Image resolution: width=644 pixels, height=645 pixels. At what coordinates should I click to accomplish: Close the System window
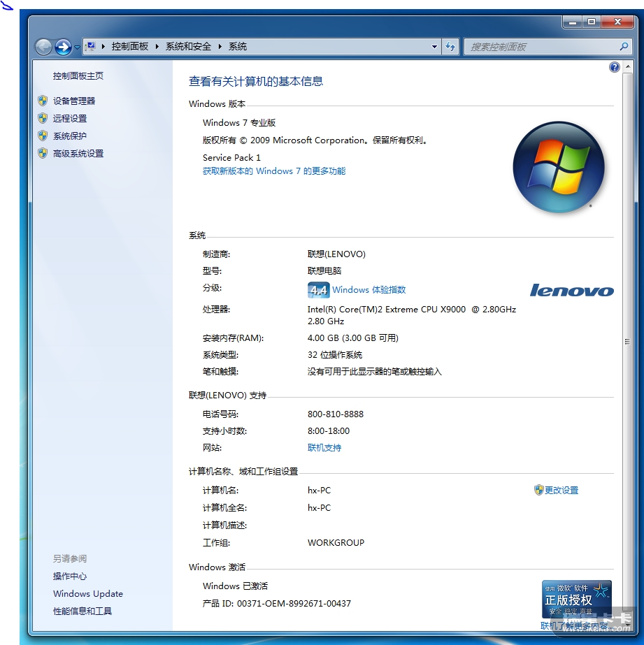pos(617,22)
